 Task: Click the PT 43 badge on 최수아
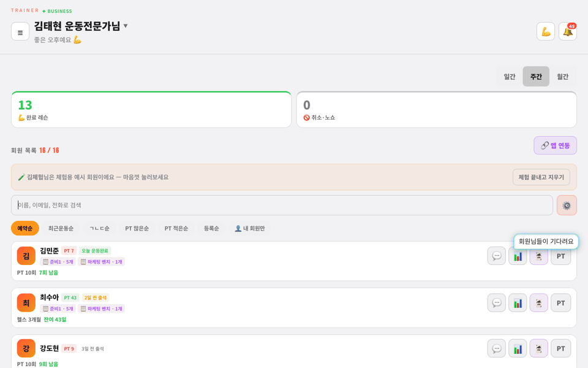(x=70, y=298)
